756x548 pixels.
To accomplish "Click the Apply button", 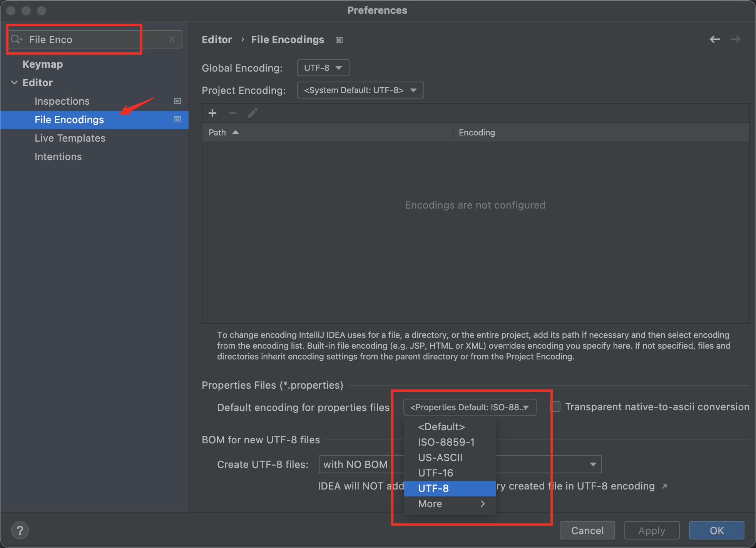I will coord(652,530).
